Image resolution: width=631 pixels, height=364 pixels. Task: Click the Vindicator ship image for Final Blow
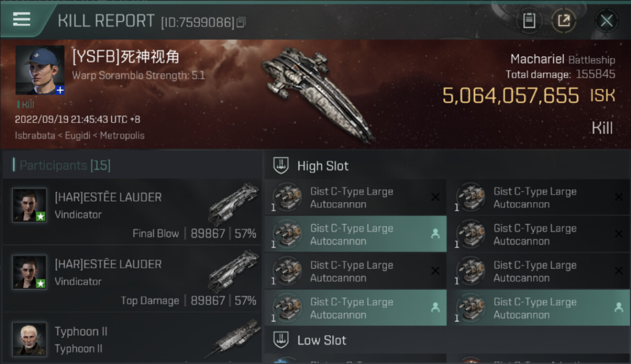coord(234,203)
